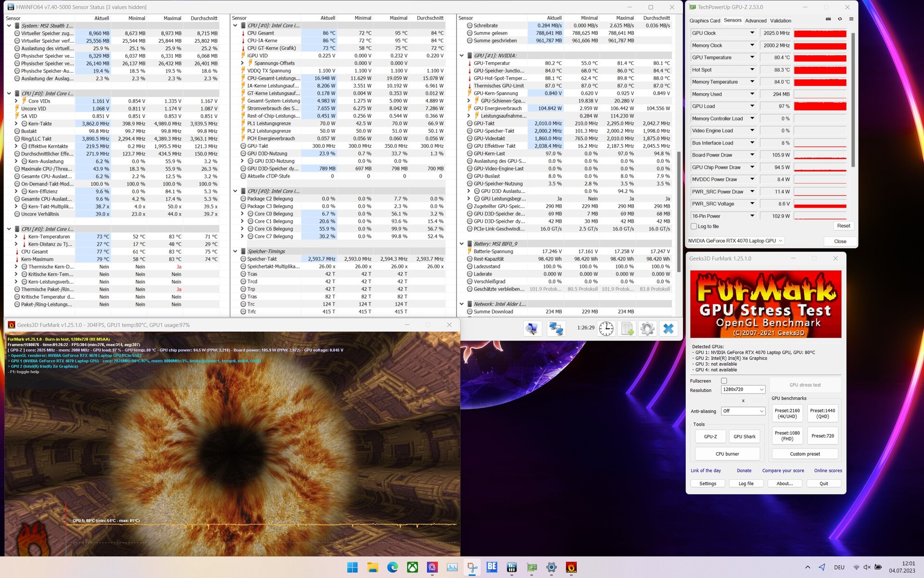
Task: Enable the Log to file checkbox
Action: click(x=694, y=226)
